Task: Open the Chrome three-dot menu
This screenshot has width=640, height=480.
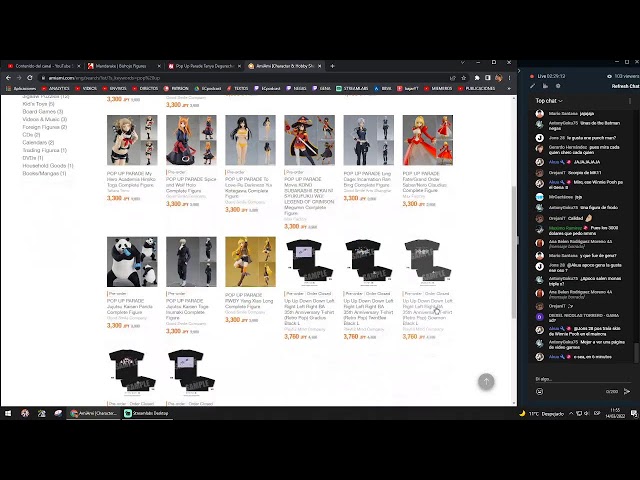Action: coord(509,78)
